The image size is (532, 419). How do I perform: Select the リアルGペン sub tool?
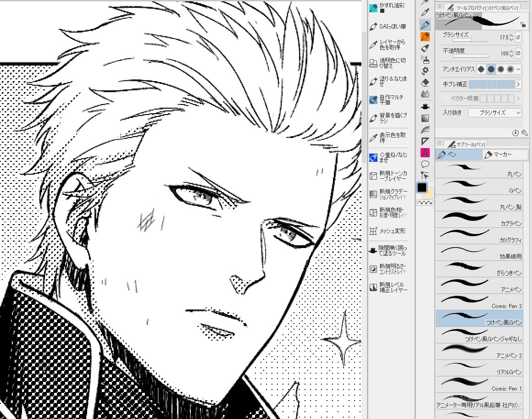(x=479, y=368)
